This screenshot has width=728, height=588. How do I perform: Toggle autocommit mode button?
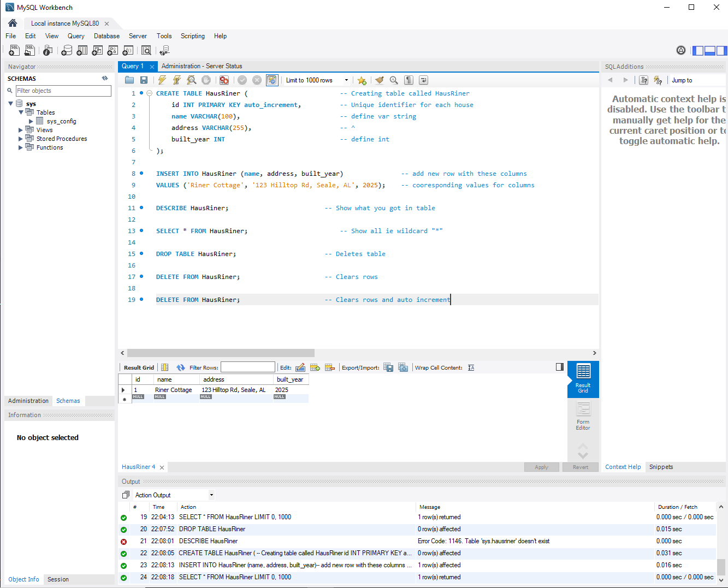coord(272,80)
